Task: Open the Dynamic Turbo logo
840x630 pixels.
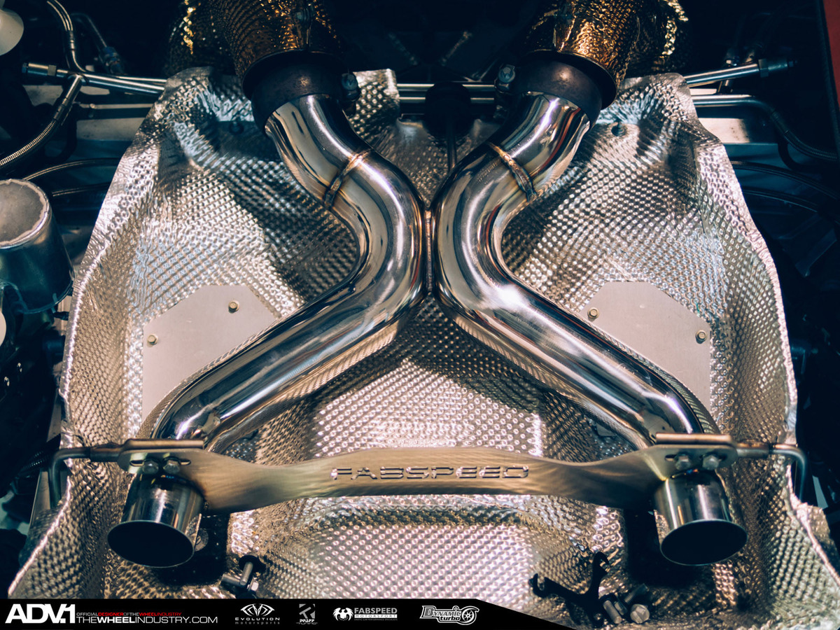Action: point(449,614)
